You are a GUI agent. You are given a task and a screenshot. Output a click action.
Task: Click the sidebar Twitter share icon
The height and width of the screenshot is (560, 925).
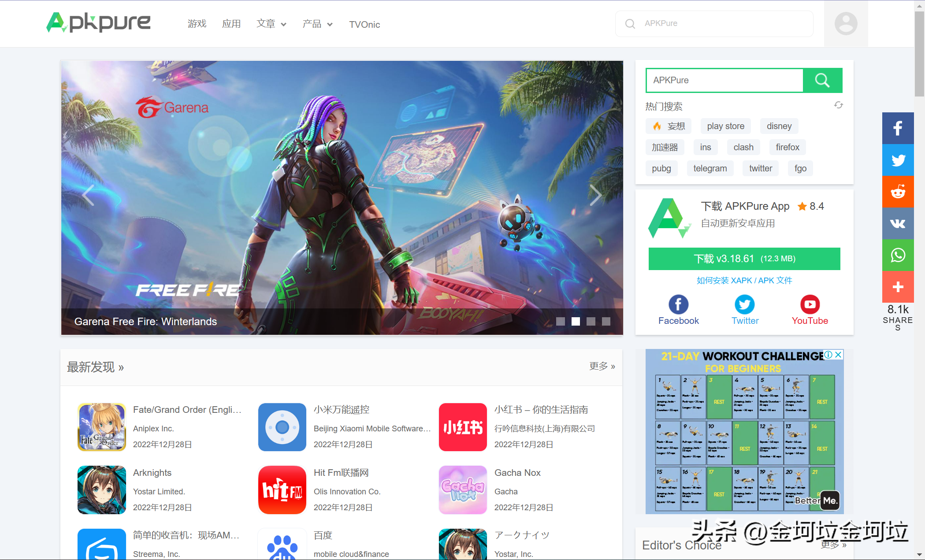[x=898, y=160]
